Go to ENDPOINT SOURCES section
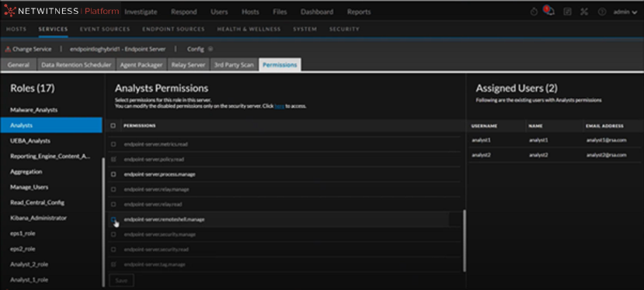The height and width of the screenshot is (290, 644). [173, 30]
